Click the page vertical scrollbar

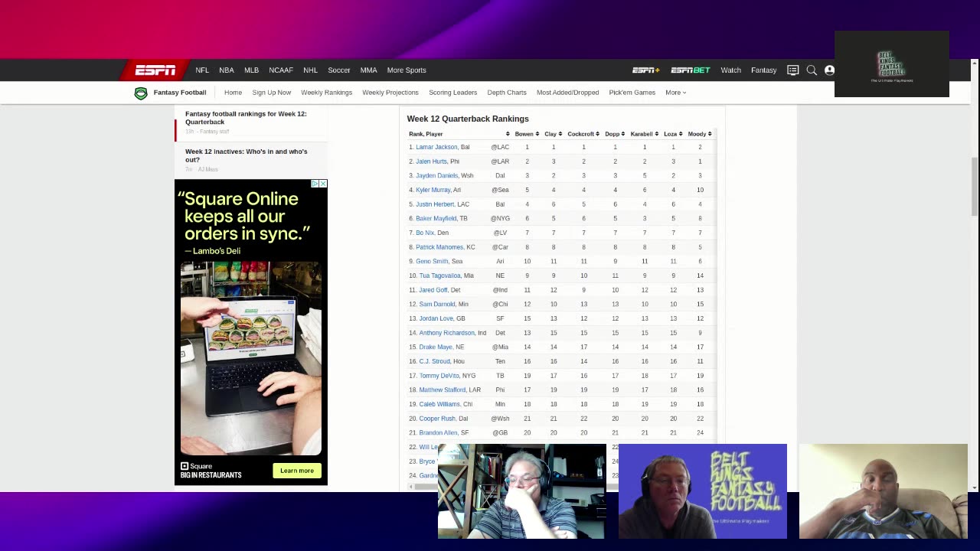coord(975,187)
